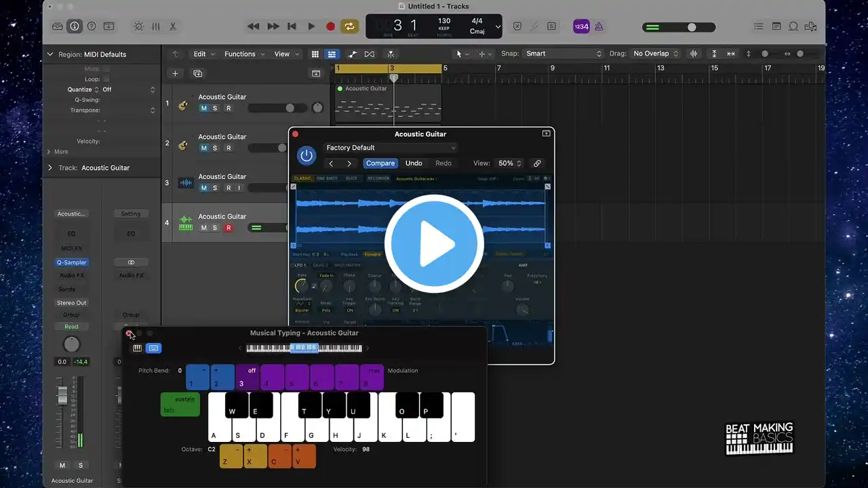Select the CLASSIC mode tab in Quick Sampler
Screen dimensions: 868x488
(302, 178)
